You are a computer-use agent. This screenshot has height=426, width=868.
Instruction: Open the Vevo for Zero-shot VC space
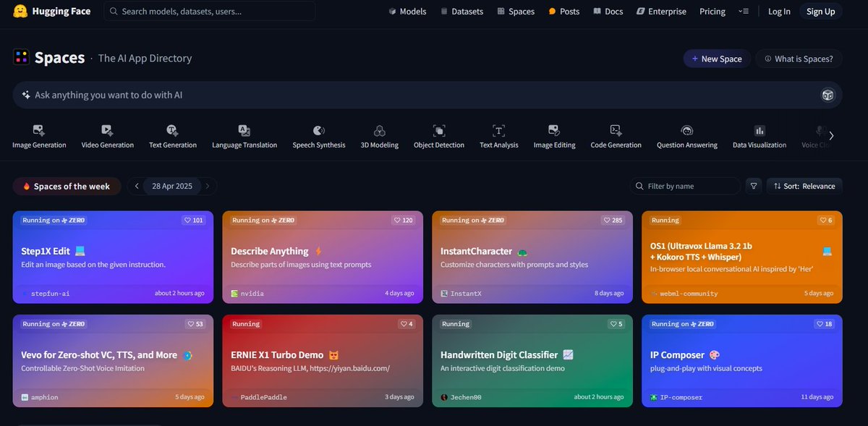(x=113, y=361)
